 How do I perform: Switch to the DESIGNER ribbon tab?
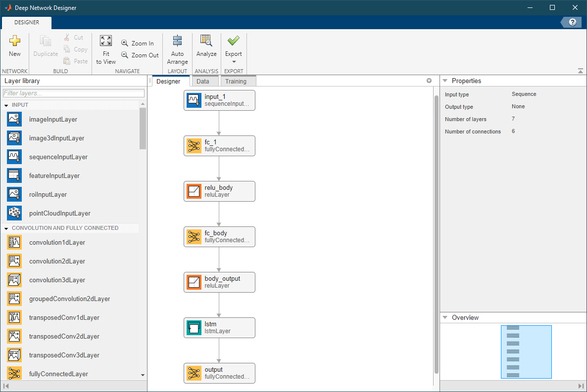27,22
